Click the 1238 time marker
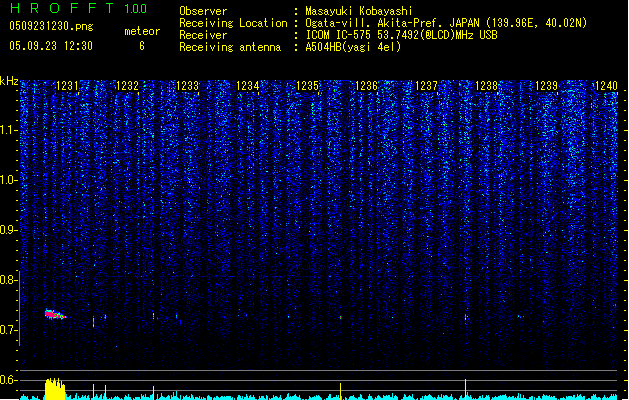 pos(486,86)
